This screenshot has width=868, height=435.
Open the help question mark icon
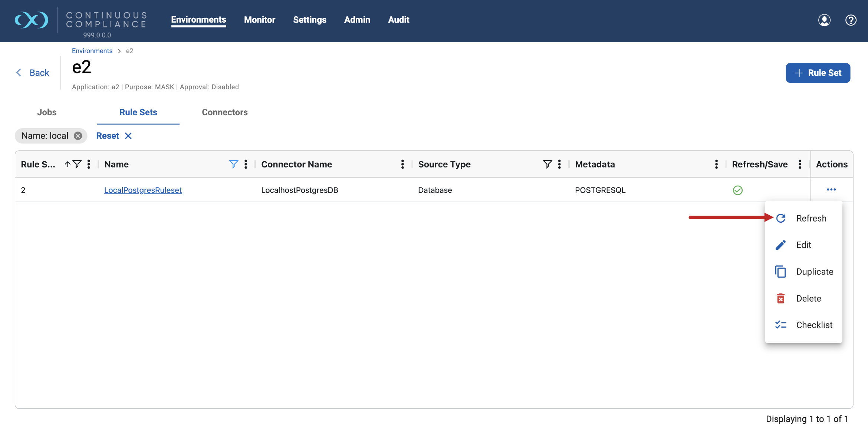(851, 20)
